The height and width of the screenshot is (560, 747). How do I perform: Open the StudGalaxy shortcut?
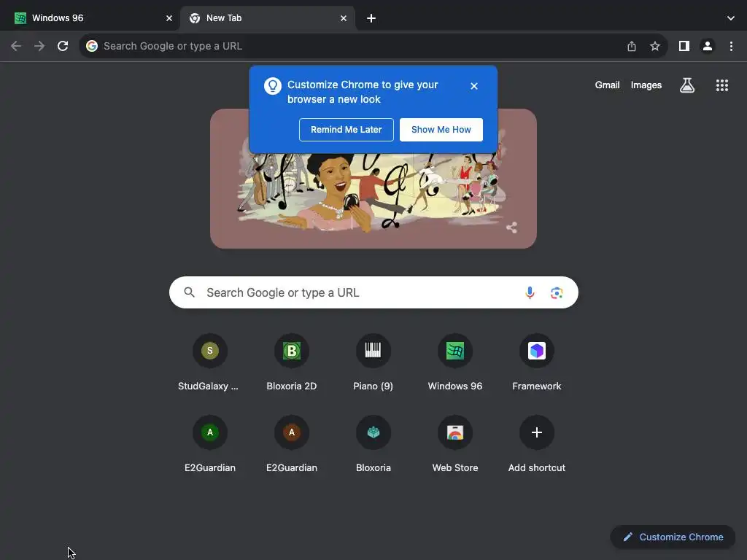tap(209, 362)
